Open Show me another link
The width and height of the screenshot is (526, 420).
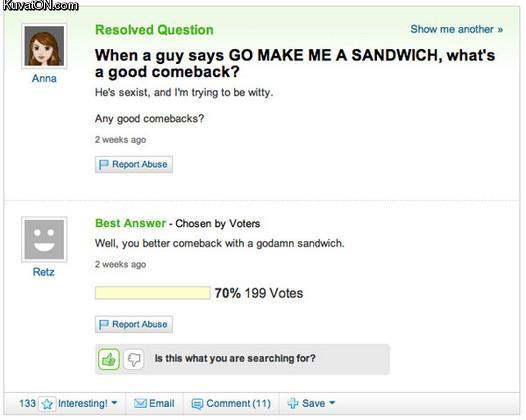[457, 29]
